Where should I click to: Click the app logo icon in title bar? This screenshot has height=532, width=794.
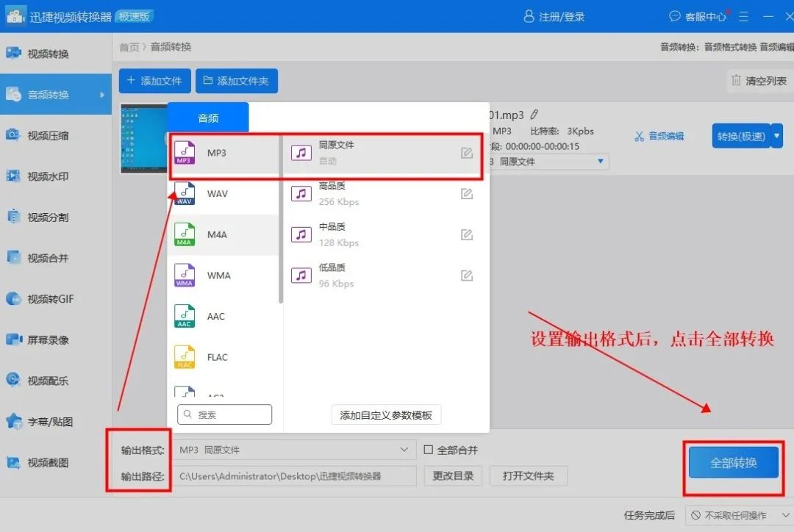tap(15, 16)
